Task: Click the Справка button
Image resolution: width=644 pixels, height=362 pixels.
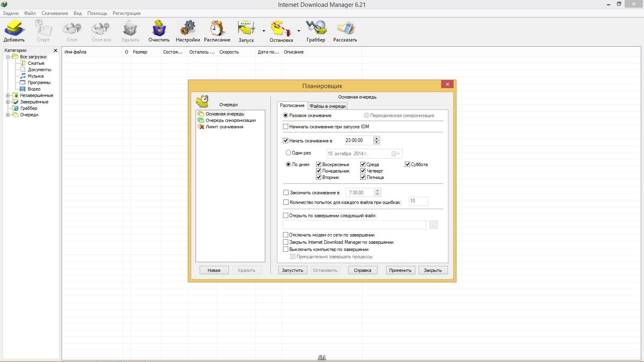Action: (x=363, y=270)
